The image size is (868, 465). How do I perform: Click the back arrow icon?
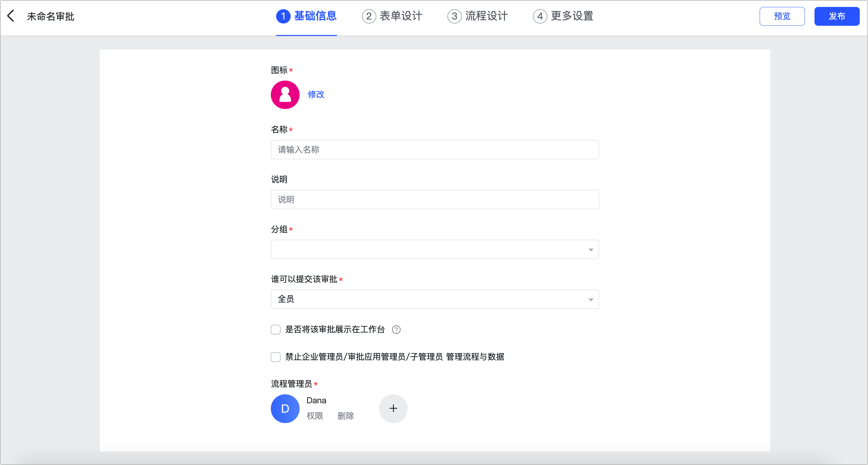(11, 16)
